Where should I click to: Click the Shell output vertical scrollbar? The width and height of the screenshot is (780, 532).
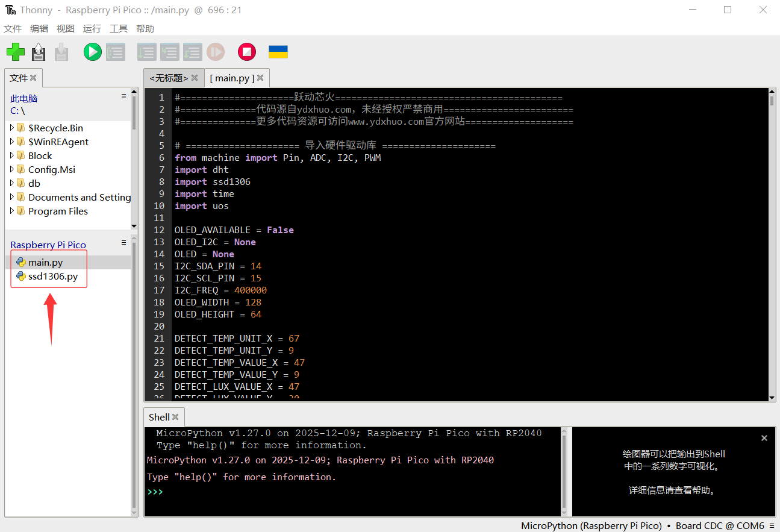tap(565, 471)
